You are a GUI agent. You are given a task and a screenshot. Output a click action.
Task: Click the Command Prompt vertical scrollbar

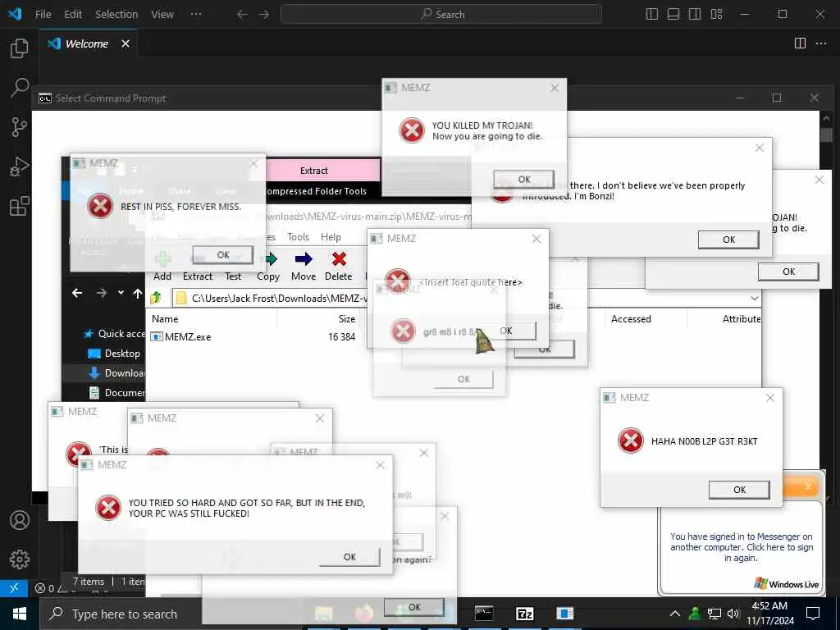826,134
